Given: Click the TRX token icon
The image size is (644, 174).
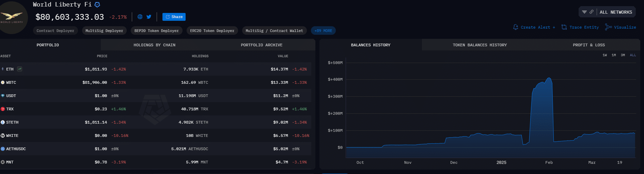Looking at the screenshot, I should coord(3,109).
